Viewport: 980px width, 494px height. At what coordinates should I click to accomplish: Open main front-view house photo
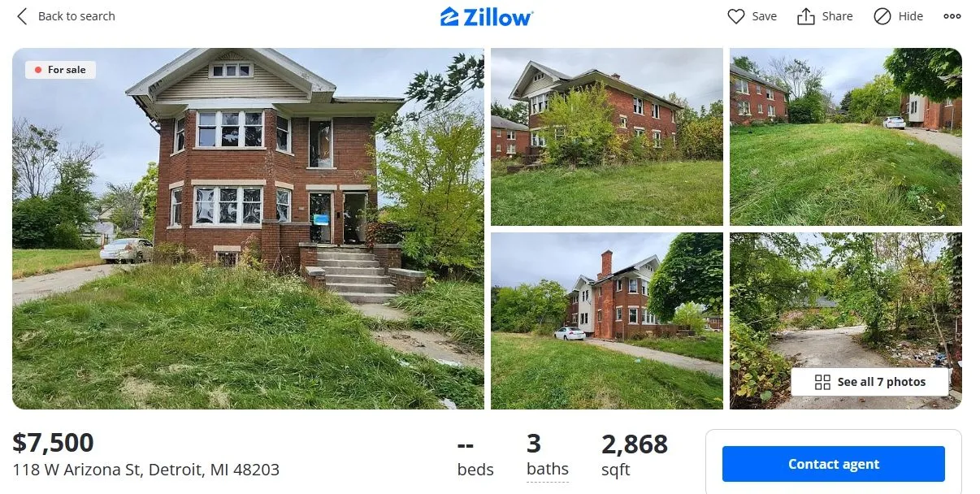248,228
